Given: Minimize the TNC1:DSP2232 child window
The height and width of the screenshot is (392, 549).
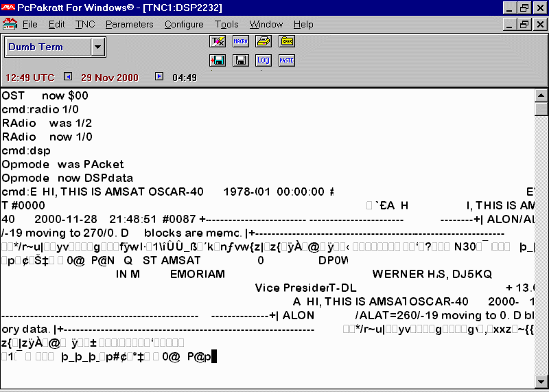Looking at the screenshot, I should tap(510, 24).
